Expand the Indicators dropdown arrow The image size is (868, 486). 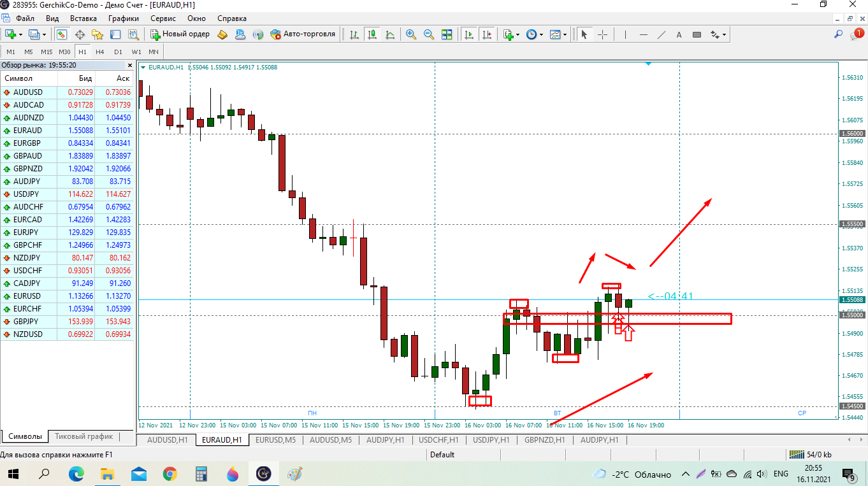pos(518,34)
